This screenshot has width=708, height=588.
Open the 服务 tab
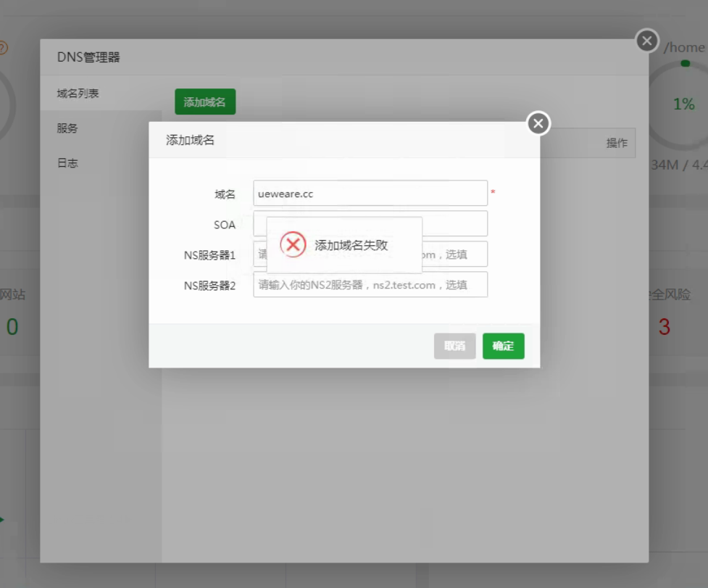(x=67, y=128)
